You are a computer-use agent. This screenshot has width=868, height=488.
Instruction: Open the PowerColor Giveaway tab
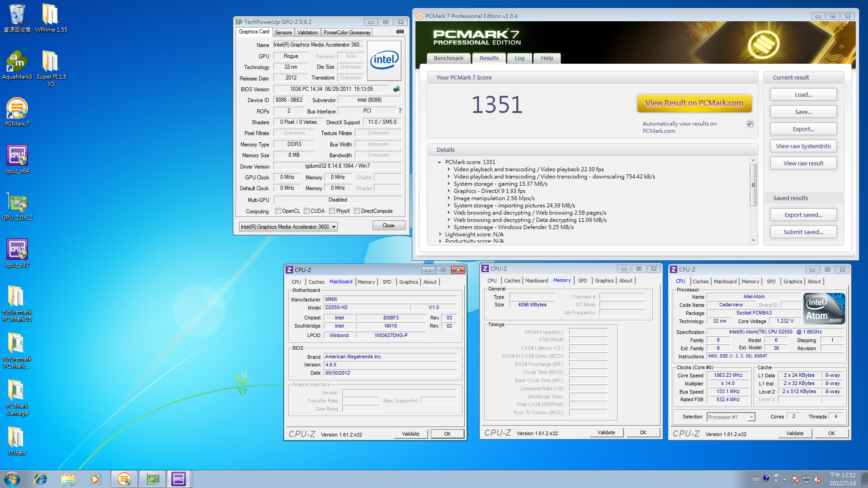click(347, 33)
